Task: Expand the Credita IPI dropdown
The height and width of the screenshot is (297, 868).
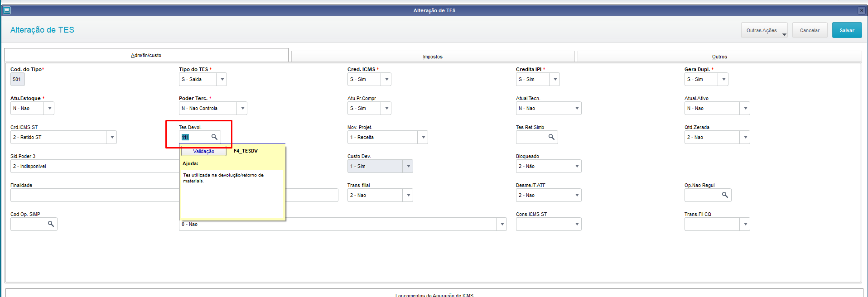Action: (555, 79)
